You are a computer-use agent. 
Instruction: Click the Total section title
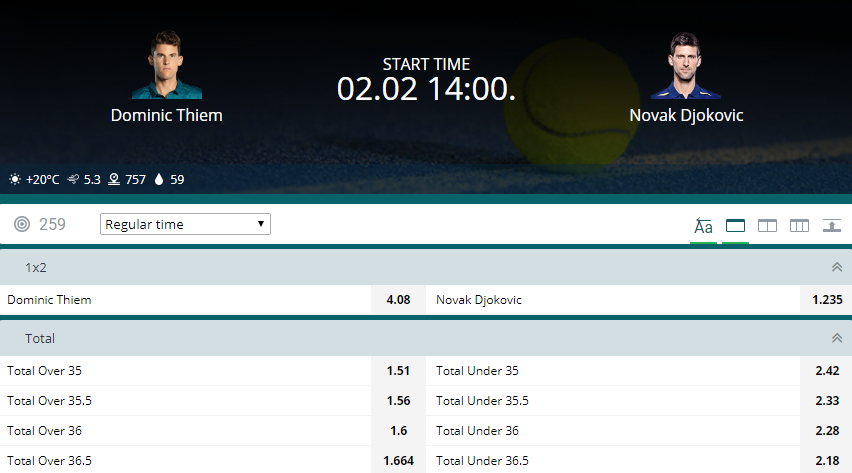[40, 338]
